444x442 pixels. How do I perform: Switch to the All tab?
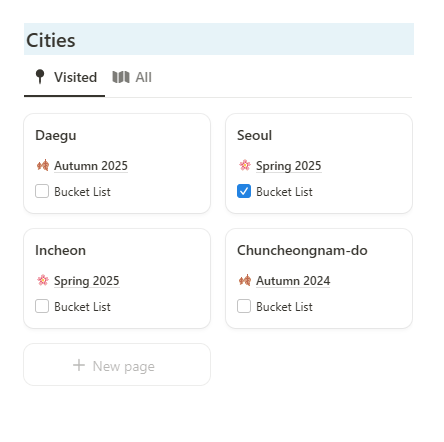132,77
